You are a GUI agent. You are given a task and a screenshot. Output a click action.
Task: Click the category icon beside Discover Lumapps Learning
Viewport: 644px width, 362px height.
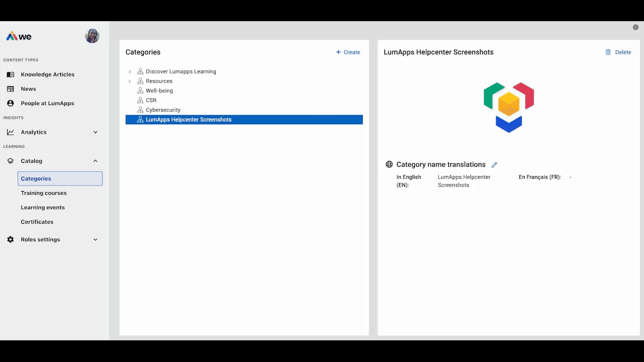(140, 71)
